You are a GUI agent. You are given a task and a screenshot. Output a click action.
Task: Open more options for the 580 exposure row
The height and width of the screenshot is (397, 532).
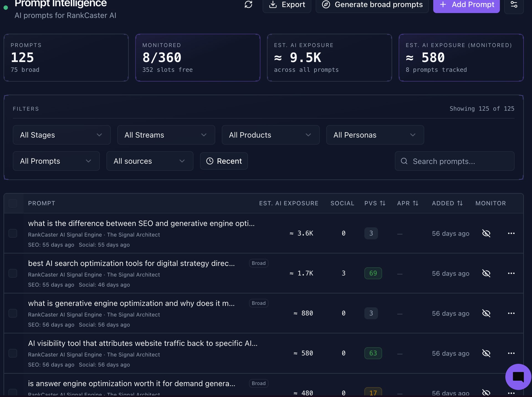point(511,353)
